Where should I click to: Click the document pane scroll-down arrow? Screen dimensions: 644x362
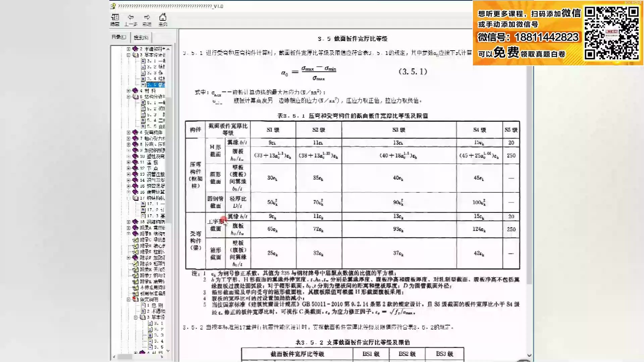(x=529, y=355)
